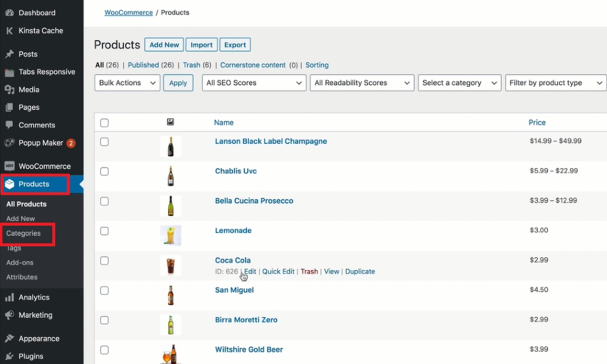The height and width of the screenshot is (364, 607).
Task: Open All Products submenu item
Action: (26, 204)
